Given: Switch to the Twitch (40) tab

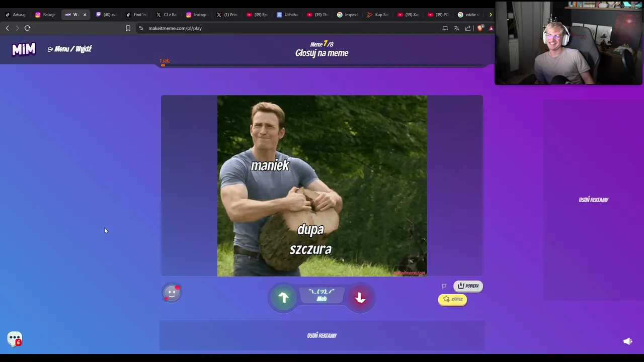Looking at the screenshot, I should coord(106,15).
